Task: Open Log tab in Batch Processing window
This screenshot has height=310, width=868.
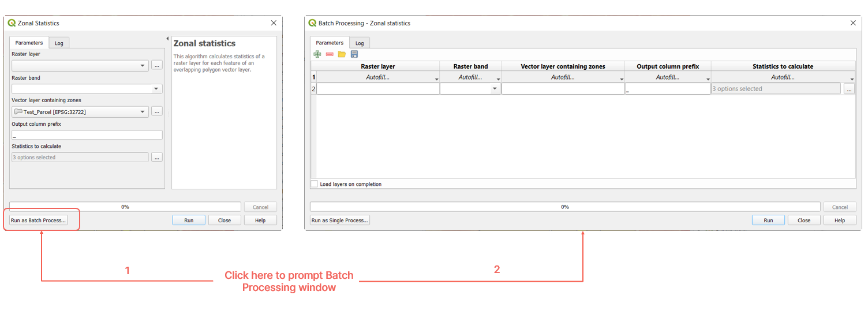Action: 360,43
